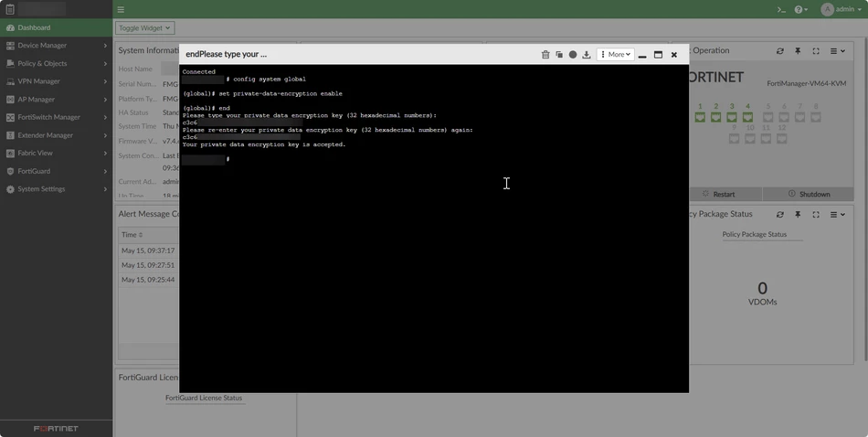This screenshot has height=437, width=868.
Task: Click inactive port 9 icon
Action: [x=734, y=138]
